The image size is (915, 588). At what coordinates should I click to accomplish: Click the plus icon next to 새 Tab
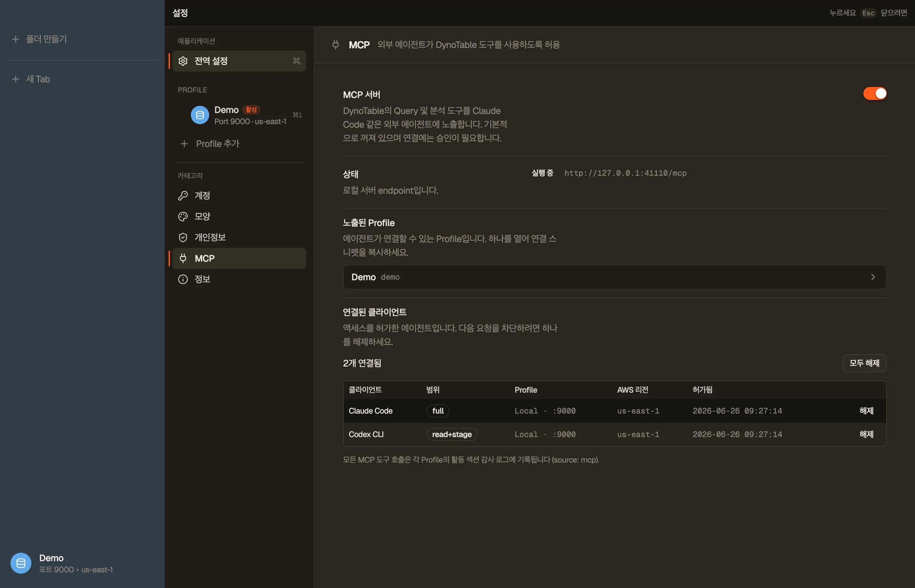pyautogui.click(x=16, y=79)
